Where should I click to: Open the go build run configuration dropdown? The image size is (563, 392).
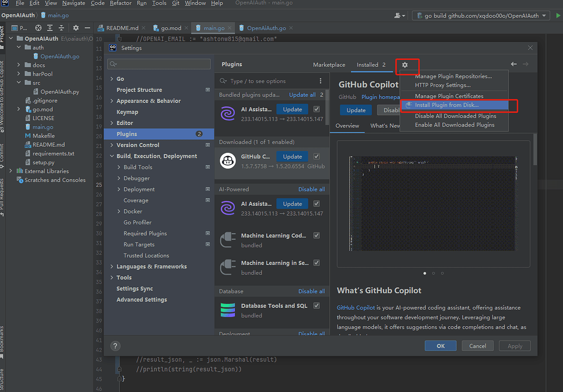click(481, 15)
